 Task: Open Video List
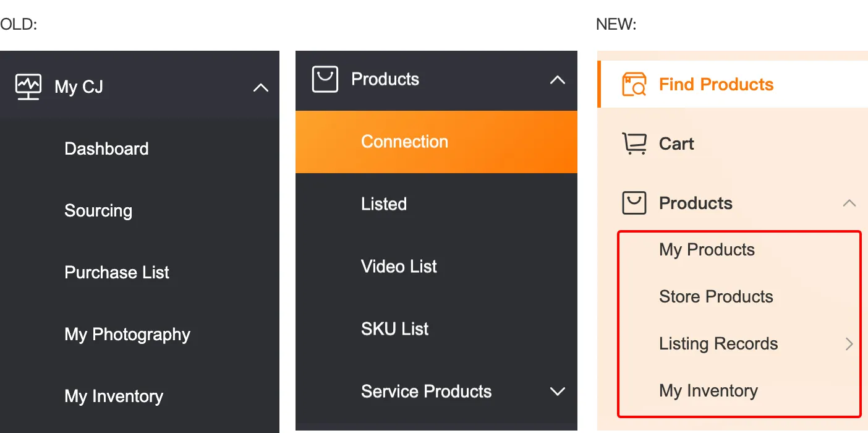399,267
